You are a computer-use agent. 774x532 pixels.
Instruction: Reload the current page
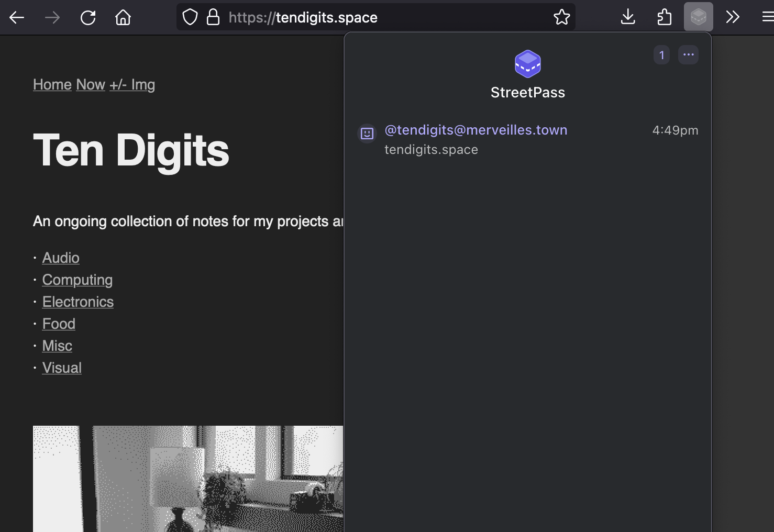point(88,18)
